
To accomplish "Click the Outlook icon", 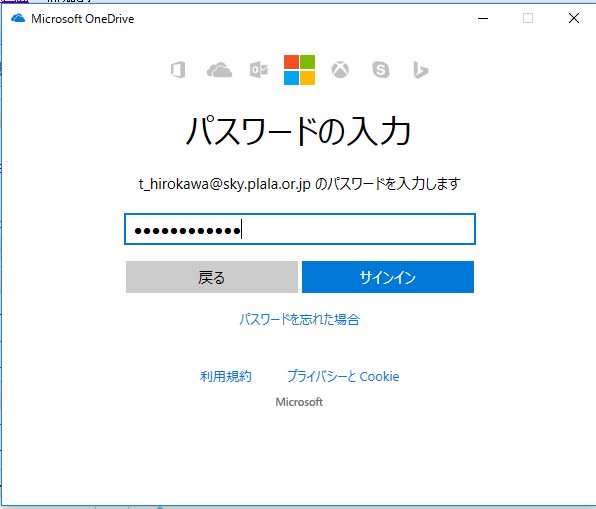I will coord(259,70).
